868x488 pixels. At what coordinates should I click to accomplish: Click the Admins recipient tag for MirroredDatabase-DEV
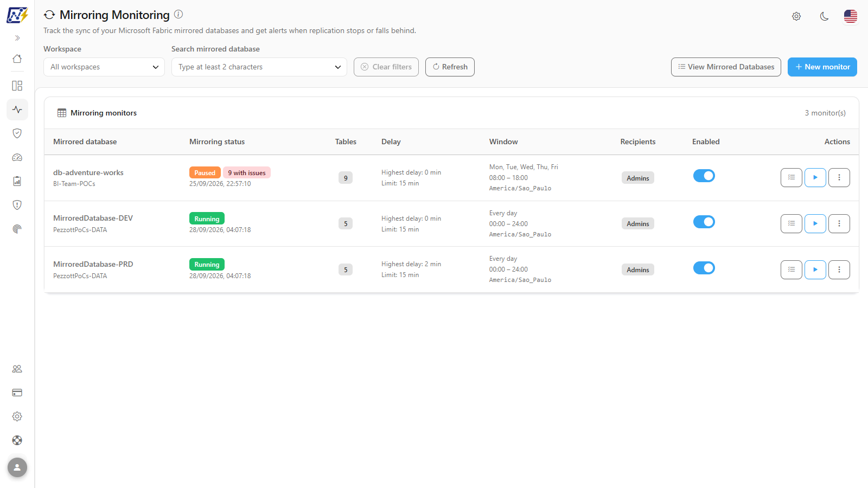point(638,224)
